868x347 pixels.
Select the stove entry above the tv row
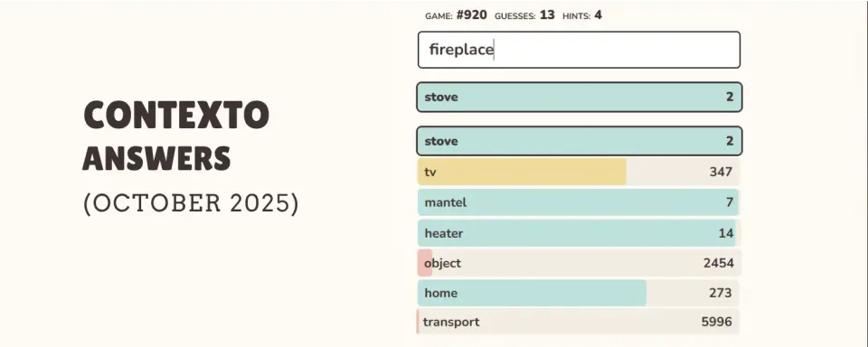tap(579, 141)
